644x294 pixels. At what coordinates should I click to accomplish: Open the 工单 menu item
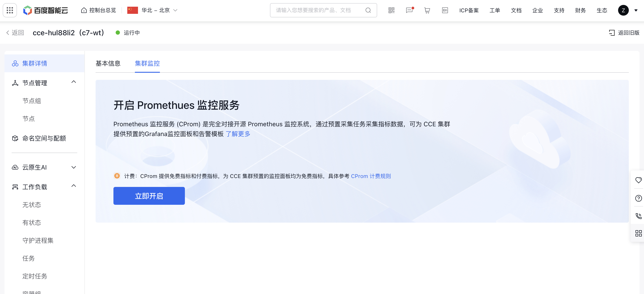tap(494, 10)
